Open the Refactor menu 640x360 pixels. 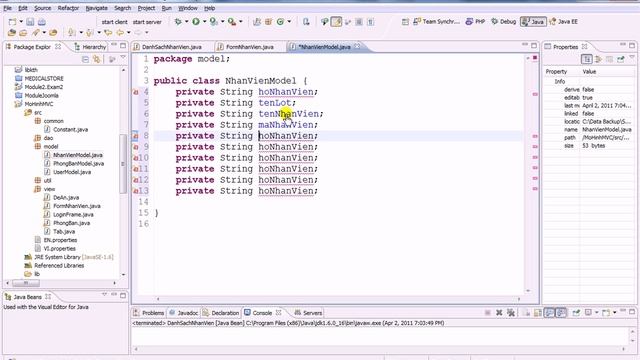[68, 8]
